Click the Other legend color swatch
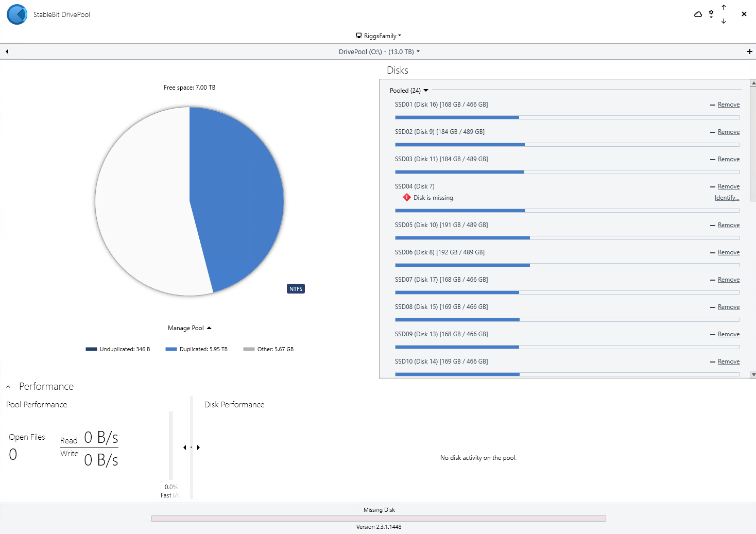The image size is (756, 534). 249,349
